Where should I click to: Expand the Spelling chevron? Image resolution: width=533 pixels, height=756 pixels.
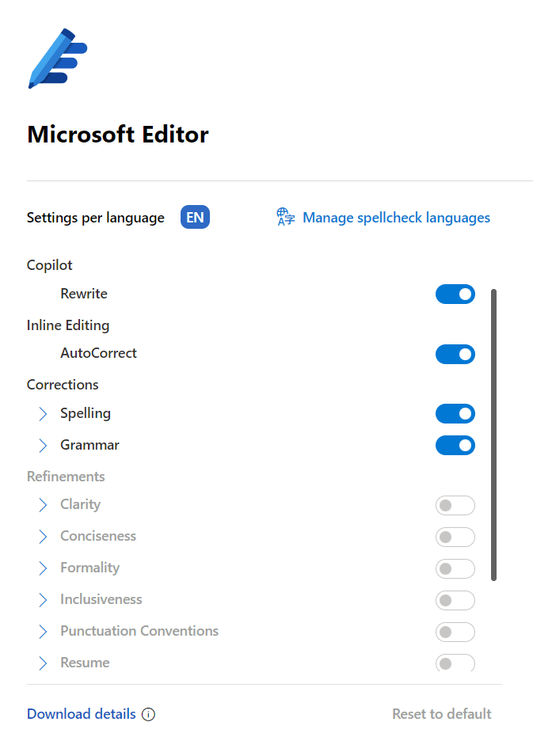(43, 414)
